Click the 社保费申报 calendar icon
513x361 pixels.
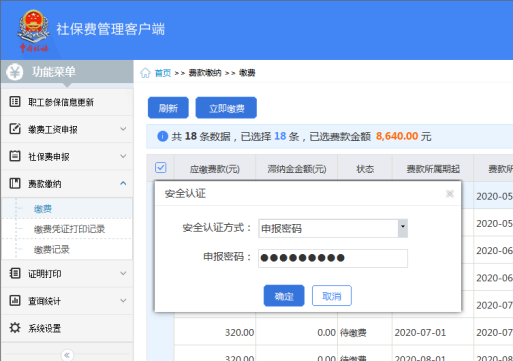point(15,156)
